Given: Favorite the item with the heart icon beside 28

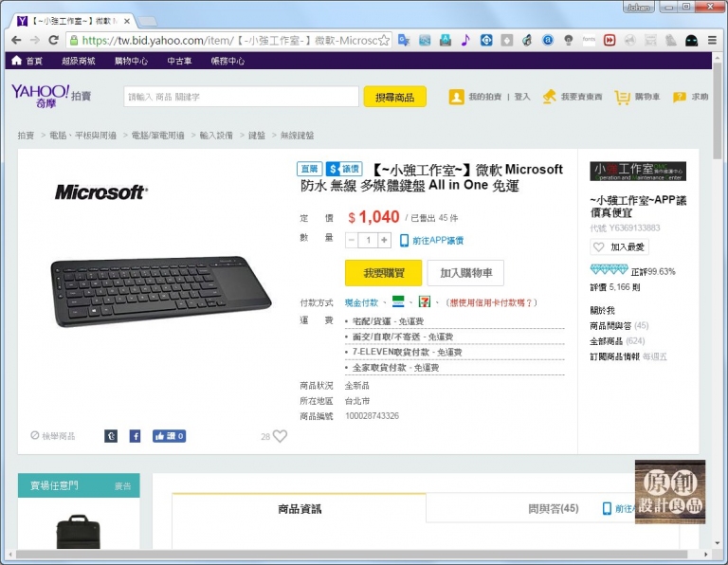Looking at the screenshot, I should pos(280,436).
